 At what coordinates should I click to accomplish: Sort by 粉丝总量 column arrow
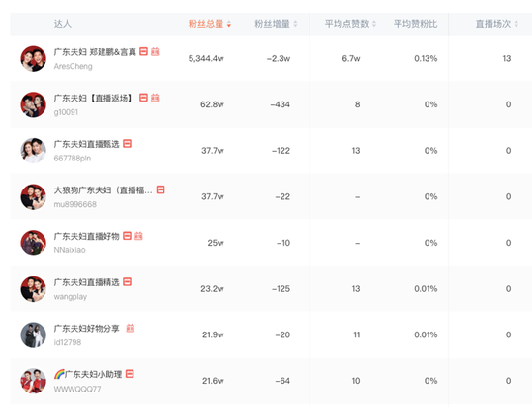229,24
